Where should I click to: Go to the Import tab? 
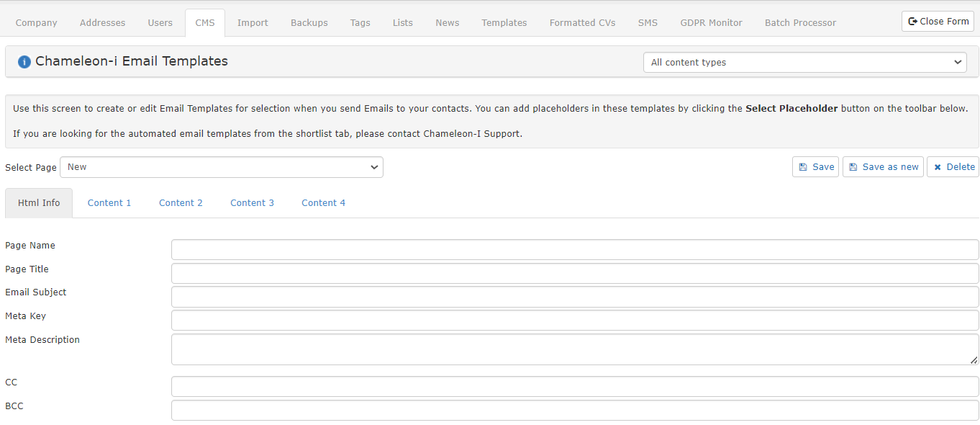coord(253,23)
